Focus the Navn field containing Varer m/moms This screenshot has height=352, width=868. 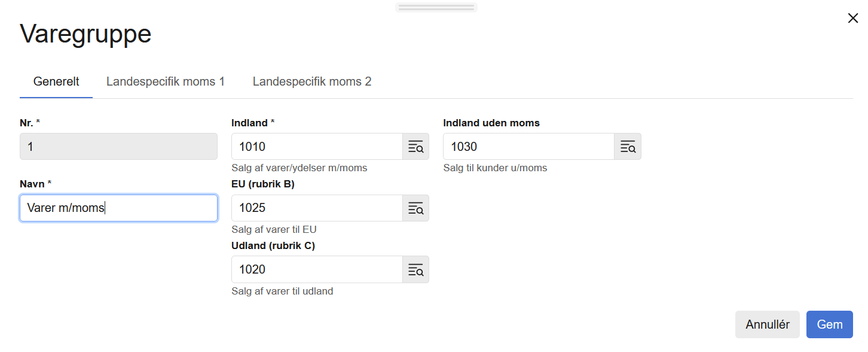pos(118,208)
